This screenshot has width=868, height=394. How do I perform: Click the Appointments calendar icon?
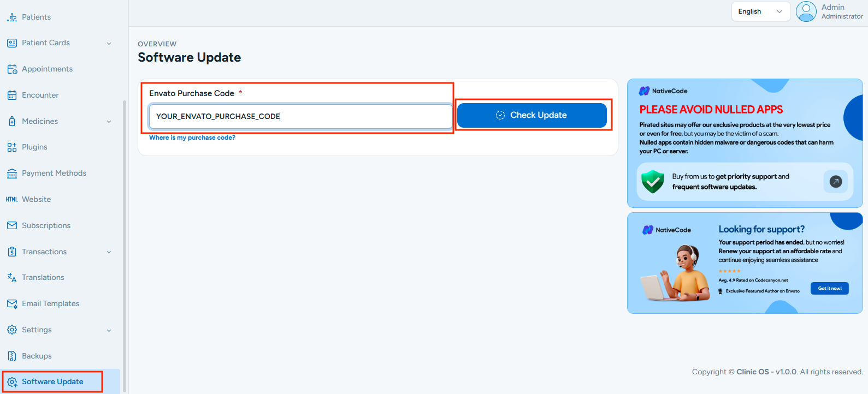(12, 69)
